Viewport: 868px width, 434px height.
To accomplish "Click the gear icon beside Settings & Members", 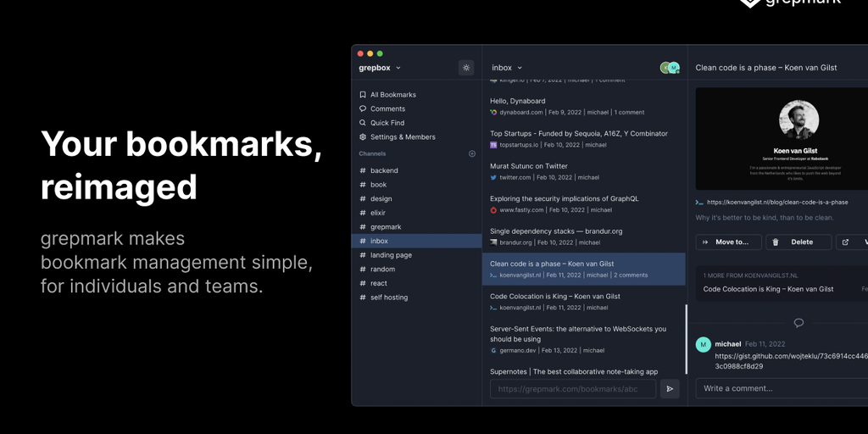I will coord(363,136).
